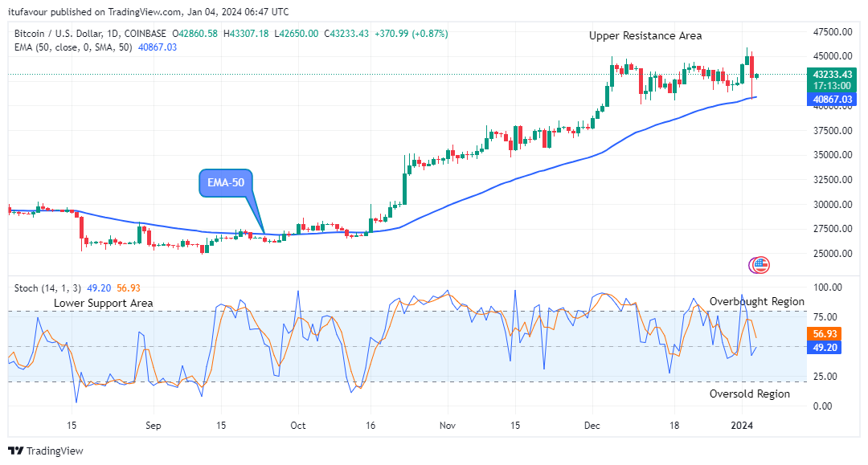The width and height of the screenshot is (868, 465).
Task: Click the EMA-50 callout label
Action: coord(226,183)
